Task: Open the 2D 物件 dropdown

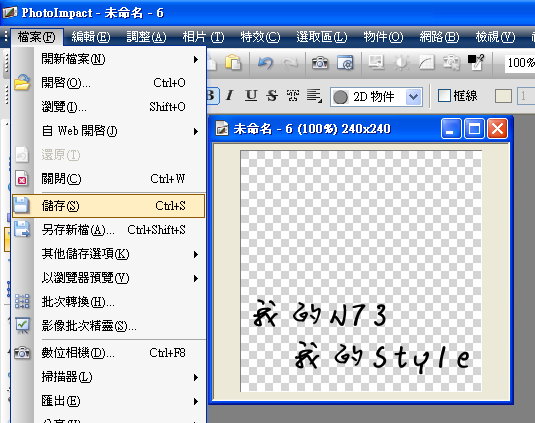Action: point(376,97)
